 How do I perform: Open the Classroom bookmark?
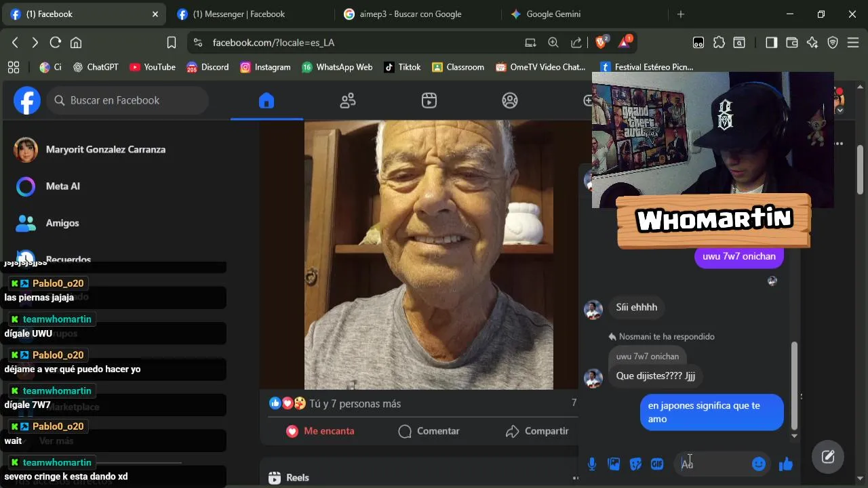pos(458,67)
